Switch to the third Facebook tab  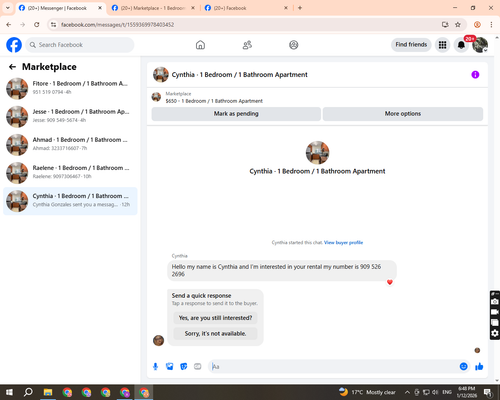pyautogui.click(x=245, y=8)
